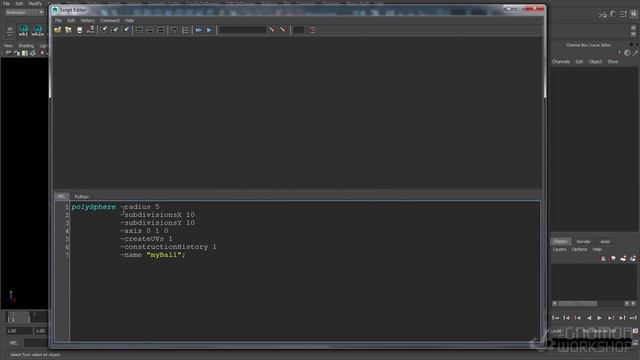Viewport: 640px width, 360px height.
Task: Click create new layer icon, rightmost in Layer Editor
Action: tap(633, 259)
